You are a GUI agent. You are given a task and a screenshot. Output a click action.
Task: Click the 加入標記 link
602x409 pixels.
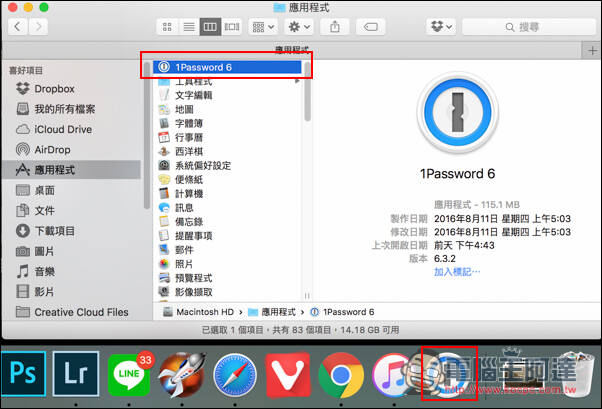click(457, 272)
